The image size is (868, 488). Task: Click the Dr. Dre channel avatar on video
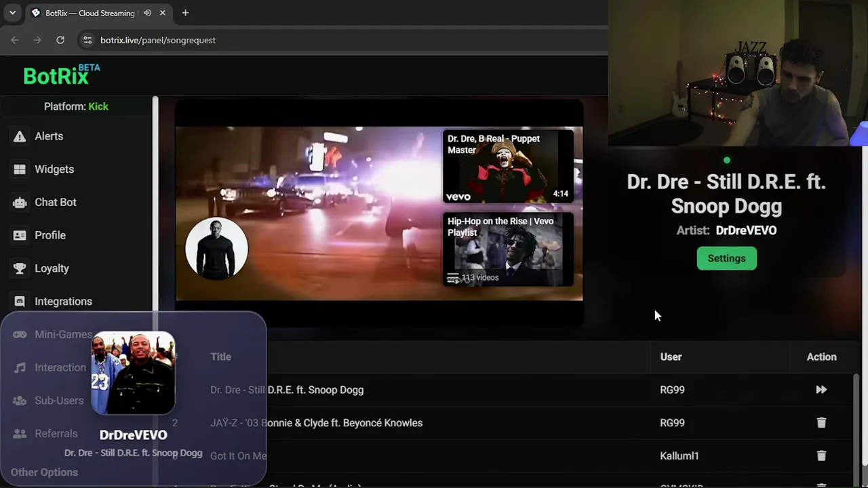tap(216, 248)
